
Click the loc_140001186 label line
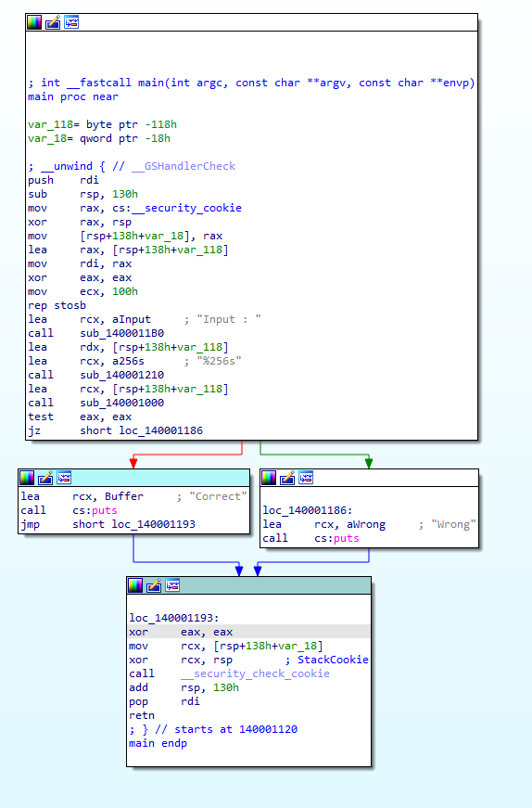308,510
